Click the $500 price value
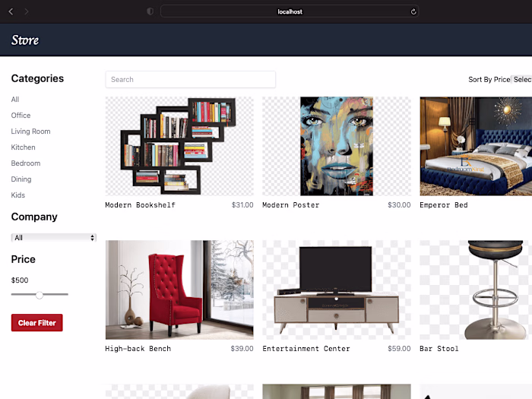532x399 pixels. 20,280
